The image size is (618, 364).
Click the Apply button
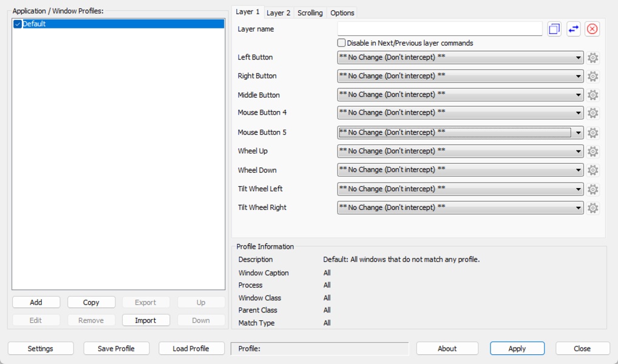coord(517,349)
